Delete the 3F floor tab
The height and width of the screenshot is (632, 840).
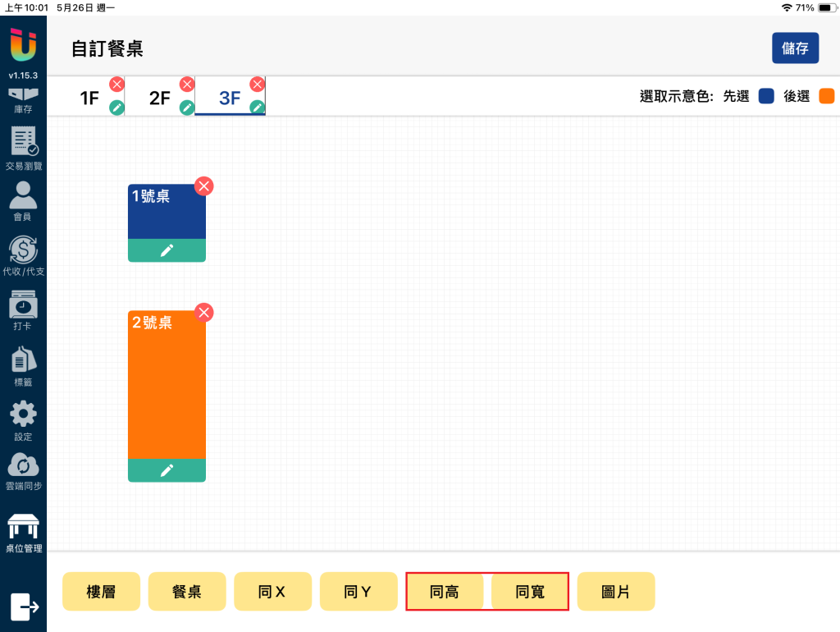257,85
